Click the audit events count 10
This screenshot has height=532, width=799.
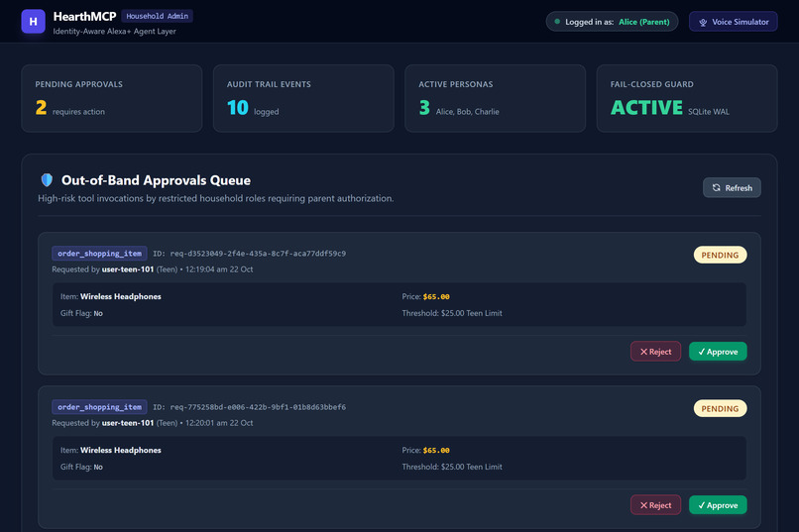pos(238,107)
